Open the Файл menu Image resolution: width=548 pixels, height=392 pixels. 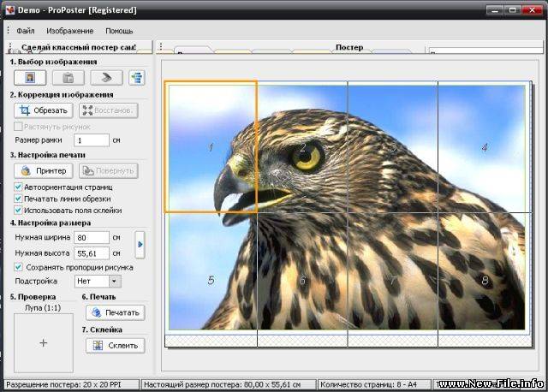(x=26, y=31)
